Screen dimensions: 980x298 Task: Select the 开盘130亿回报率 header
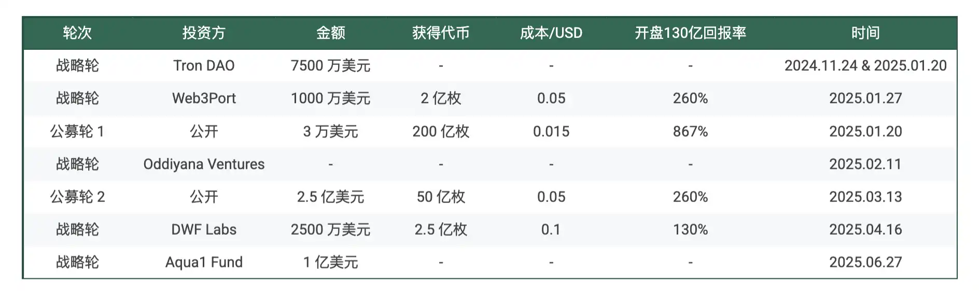pos(690,33)
